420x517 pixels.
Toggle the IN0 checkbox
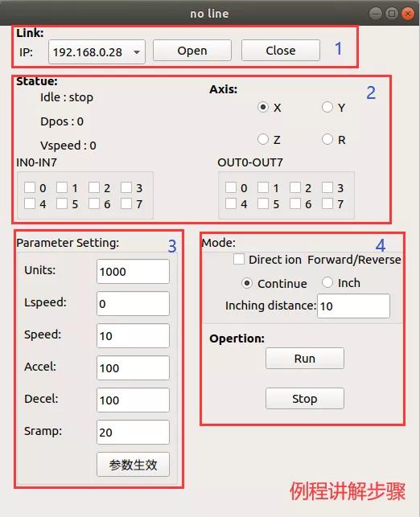pos(30,187)
